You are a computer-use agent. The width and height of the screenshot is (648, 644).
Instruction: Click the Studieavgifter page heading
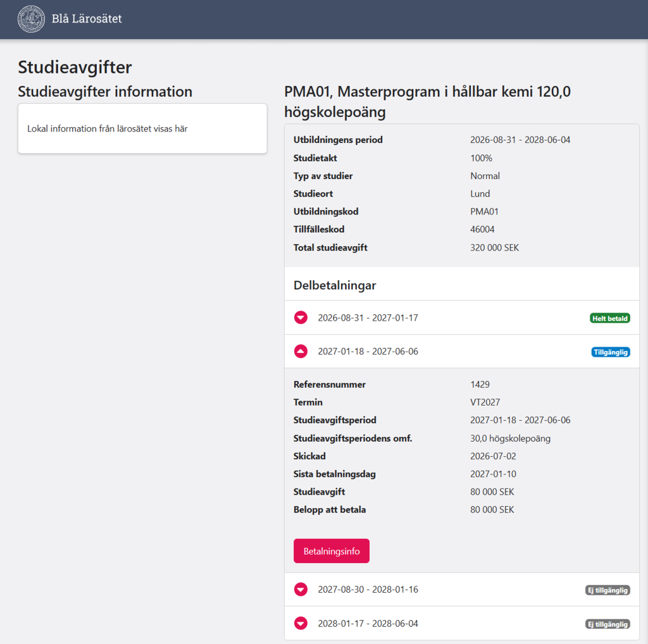click(x=75, y=67)
